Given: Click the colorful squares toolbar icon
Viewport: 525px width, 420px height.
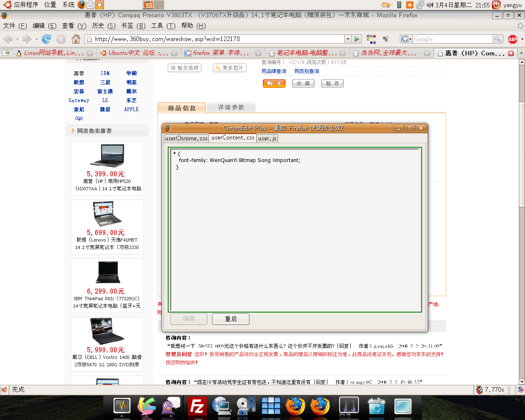Looking at the screenshot, I should click(371, 39).
